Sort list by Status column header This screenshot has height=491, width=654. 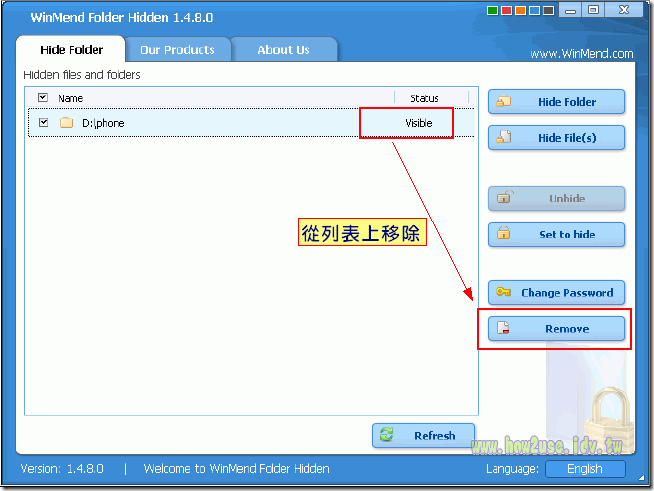coord(424,98)
